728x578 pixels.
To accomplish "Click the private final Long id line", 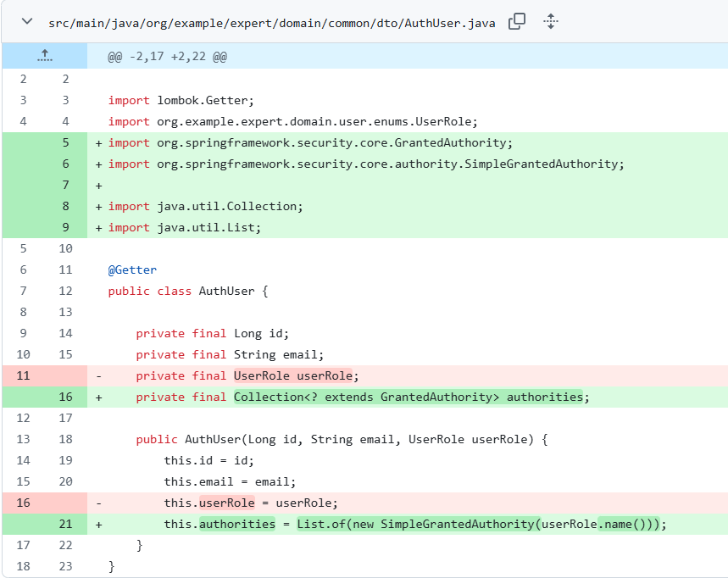I will pyautogui.click(x=212, y=333).
